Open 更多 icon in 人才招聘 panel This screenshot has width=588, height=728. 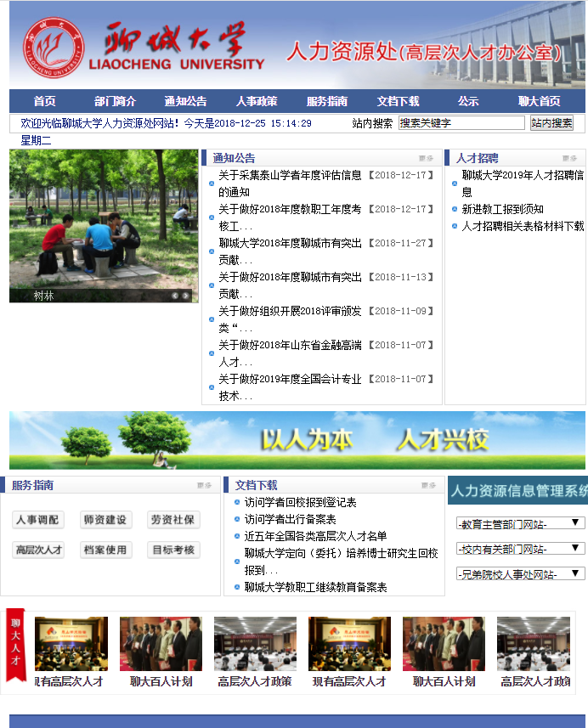[568, 158]
